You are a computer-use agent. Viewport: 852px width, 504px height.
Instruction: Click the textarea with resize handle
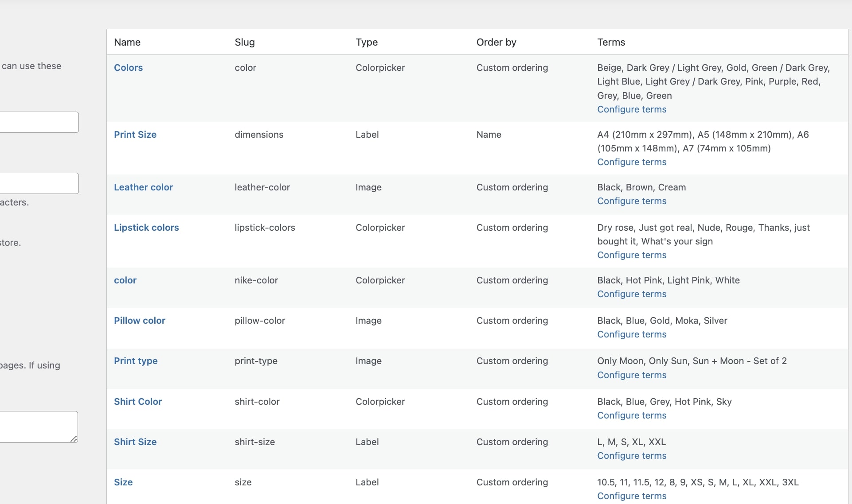[39, 427]
